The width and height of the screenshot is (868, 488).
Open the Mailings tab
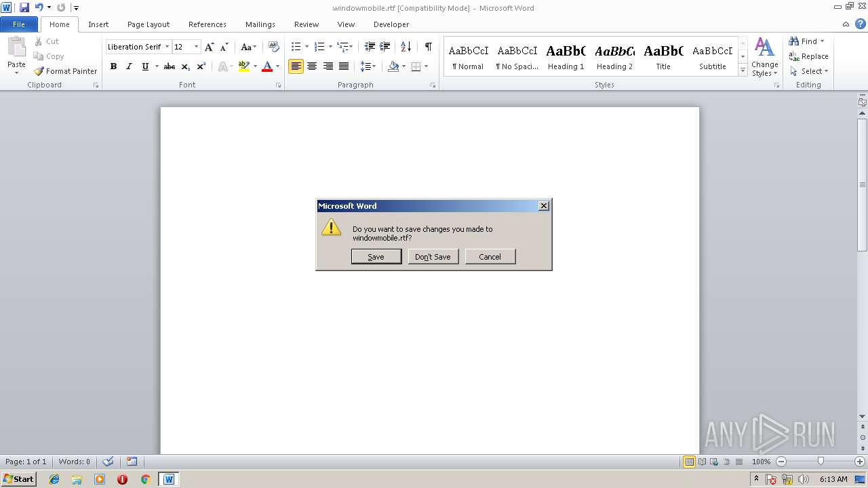pyautogui.click(x=260, y=24)
